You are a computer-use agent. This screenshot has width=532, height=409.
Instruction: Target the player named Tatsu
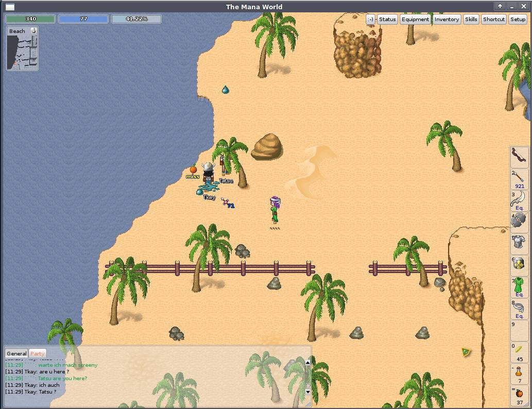(222, 165)
